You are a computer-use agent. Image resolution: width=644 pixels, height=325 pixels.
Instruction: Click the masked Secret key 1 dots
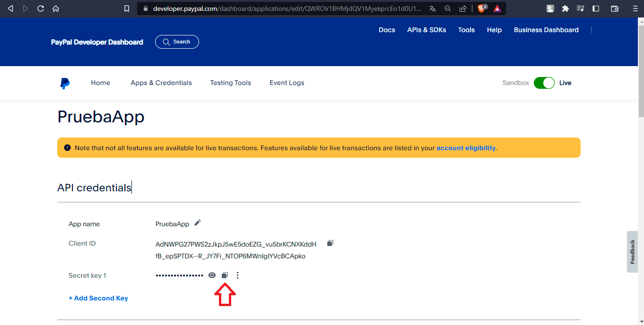pos(180,275)
